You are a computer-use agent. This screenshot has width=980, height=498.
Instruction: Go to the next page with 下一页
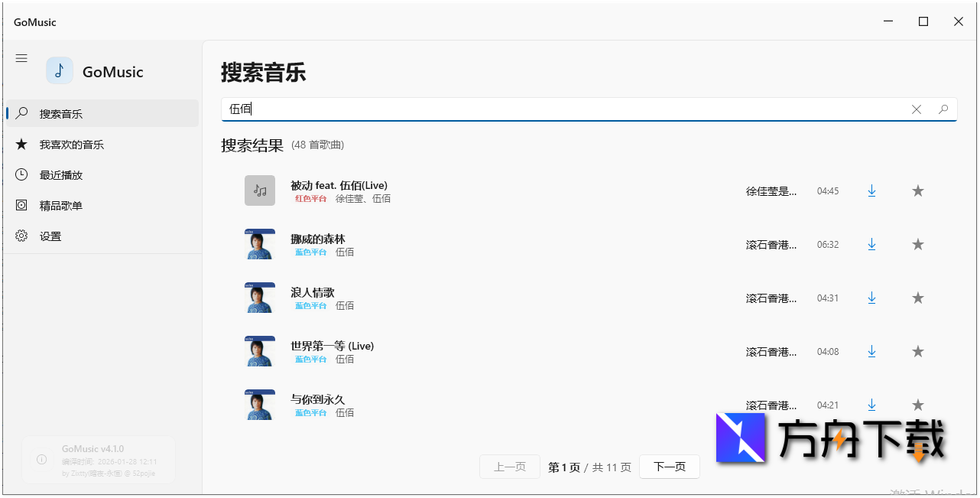(670, 466)
